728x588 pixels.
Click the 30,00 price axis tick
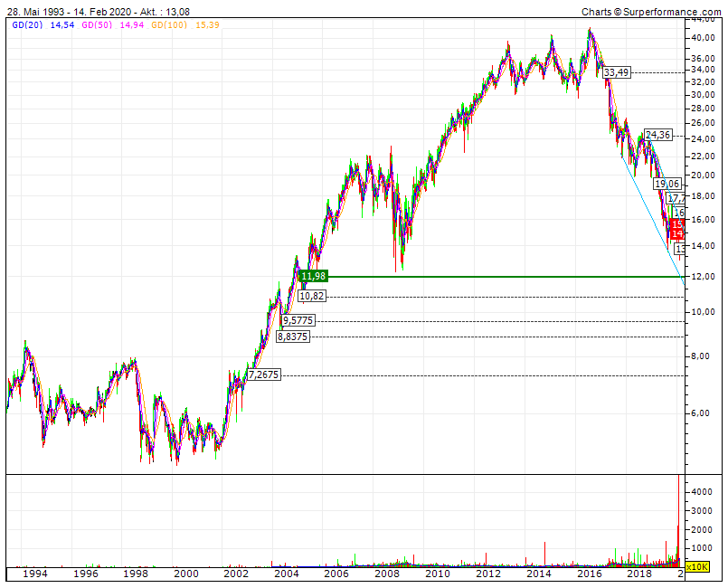[x=704, y=95]
